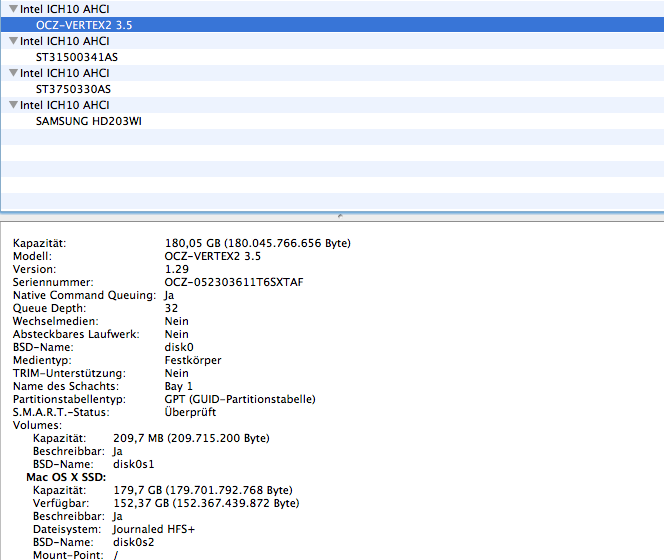Select Intel ICH10 AHCI label above OCZ-VERTEX2
This screenshot has width=664, height=560.
64,9
